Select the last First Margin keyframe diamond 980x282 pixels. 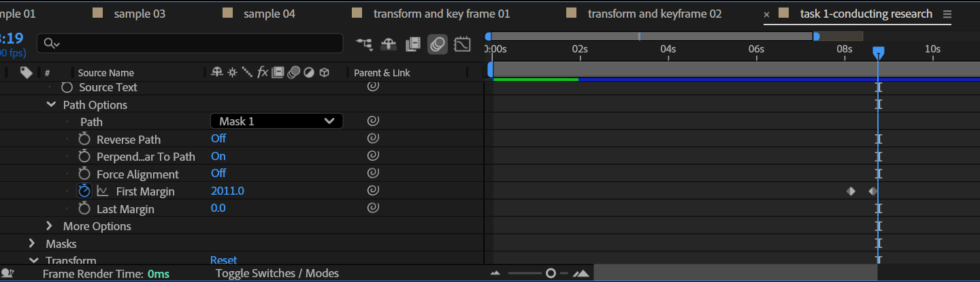[872, 191]
